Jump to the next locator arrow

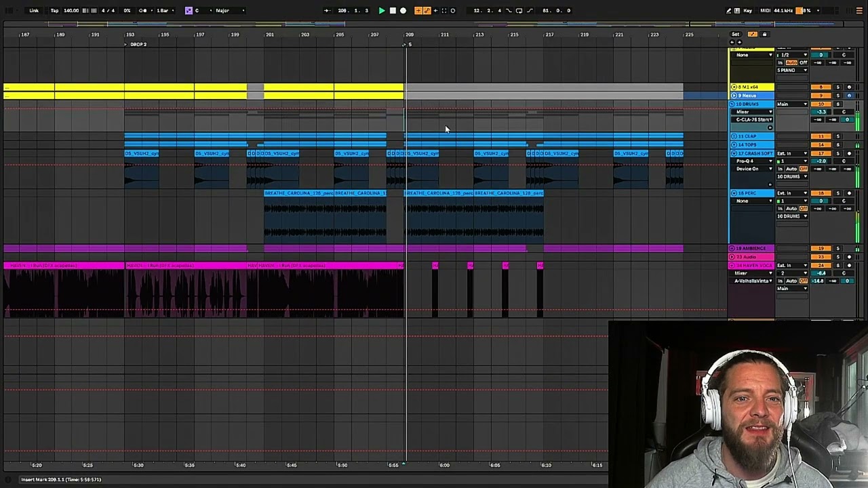point(739,42)
